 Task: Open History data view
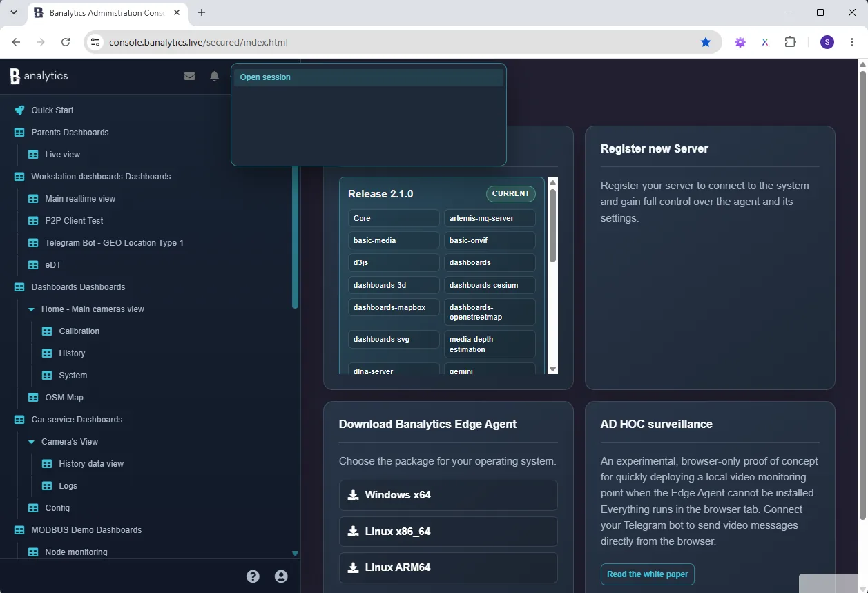pyautogui.click(x=91, y=464)
